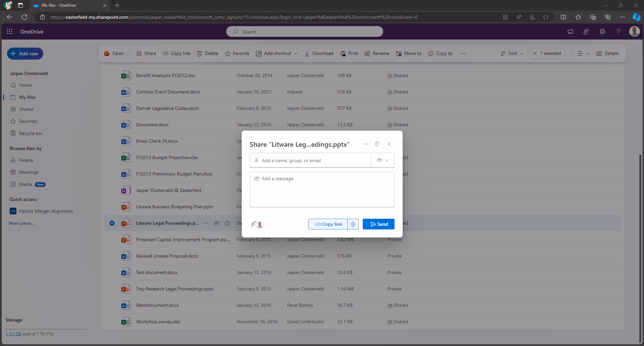Click Send in Share dialog
This screenshot has height=346, width=644.
click(x=378, y=224)
